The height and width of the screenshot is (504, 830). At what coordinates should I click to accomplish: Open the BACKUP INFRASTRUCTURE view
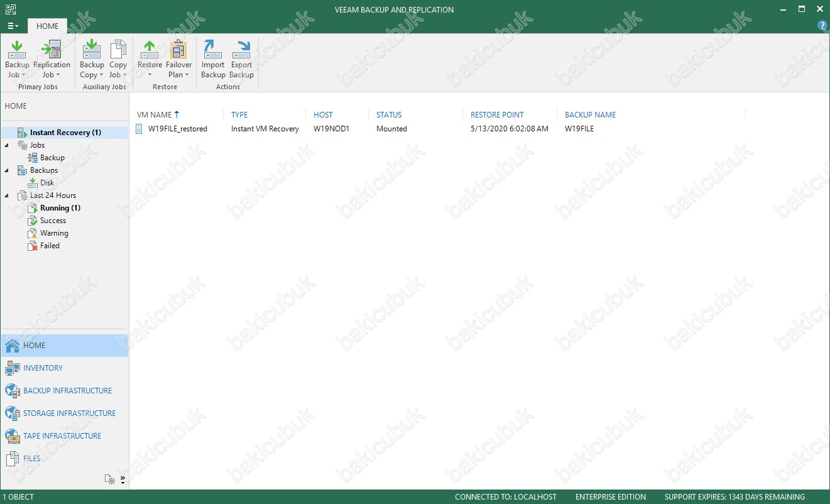tap(64, 391)
